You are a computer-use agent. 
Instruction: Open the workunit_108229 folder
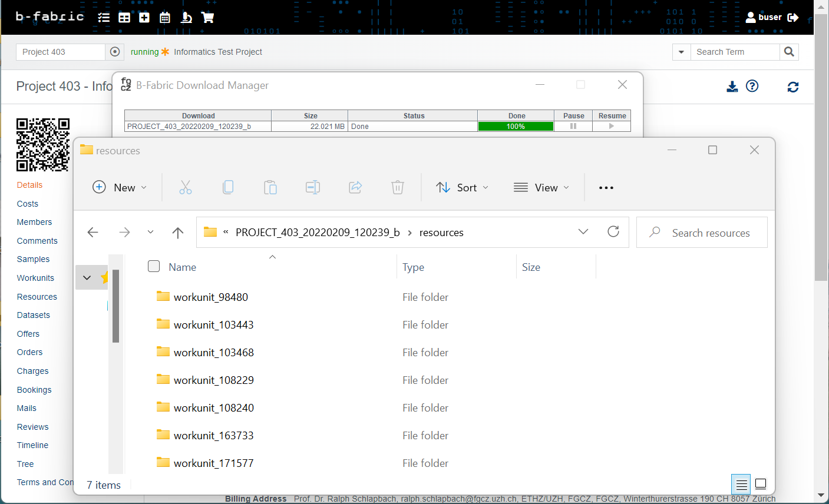point(213,380)
